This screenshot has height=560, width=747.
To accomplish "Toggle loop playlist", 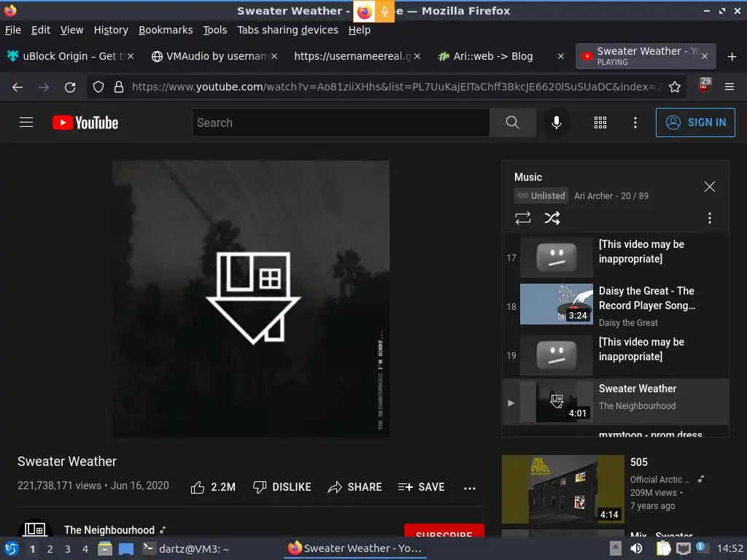I will click(x=523, y=218).
